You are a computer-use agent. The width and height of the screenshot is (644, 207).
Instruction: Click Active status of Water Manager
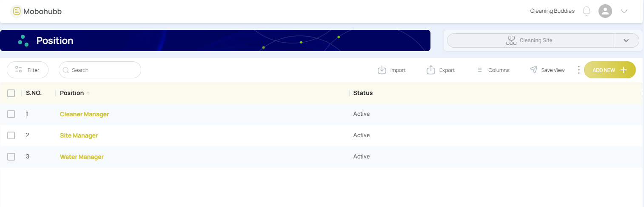pyautogui.click(x=362, y=156)
